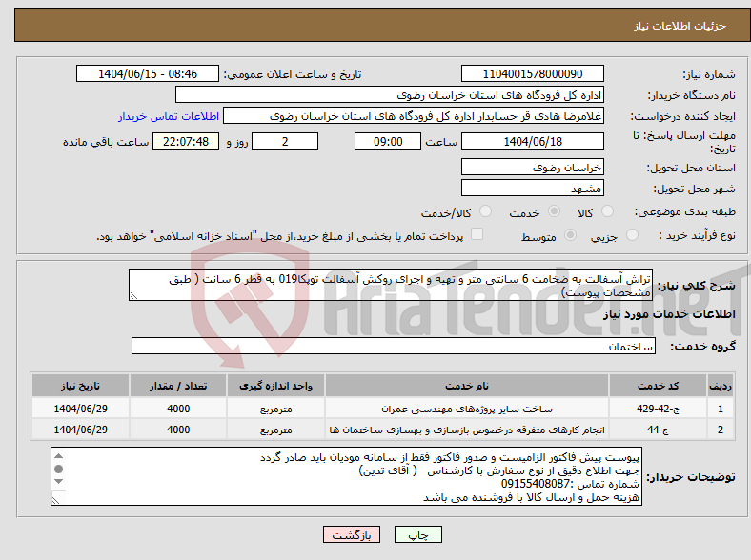Viewport: 751px width, 560px height.
Task: Click the کد خدمت column header
Action: [659, 386]
